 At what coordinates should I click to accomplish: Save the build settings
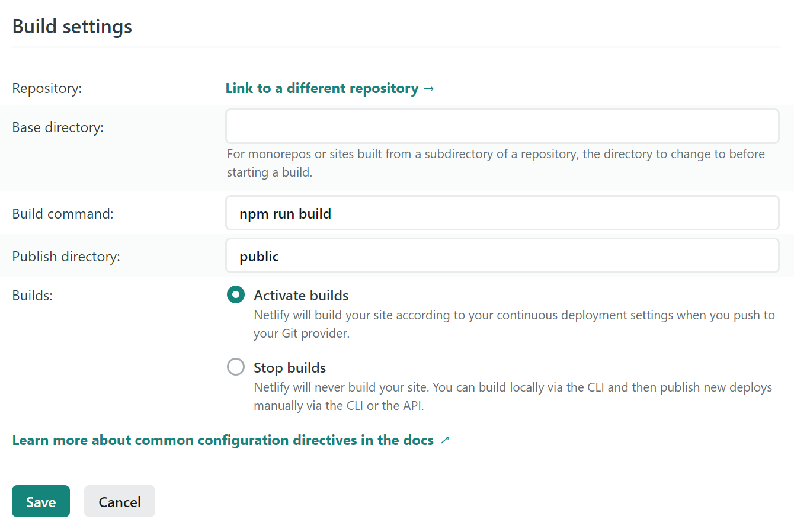(41, 501)
